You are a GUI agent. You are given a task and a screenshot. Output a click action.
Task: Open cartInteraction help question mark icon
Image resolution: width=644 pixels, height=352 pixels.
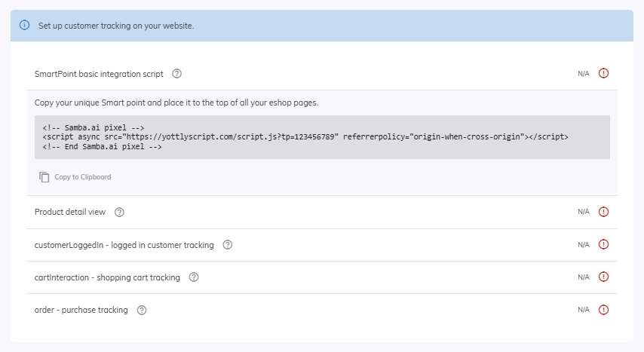pyautogui.click(x=194, y=277)
